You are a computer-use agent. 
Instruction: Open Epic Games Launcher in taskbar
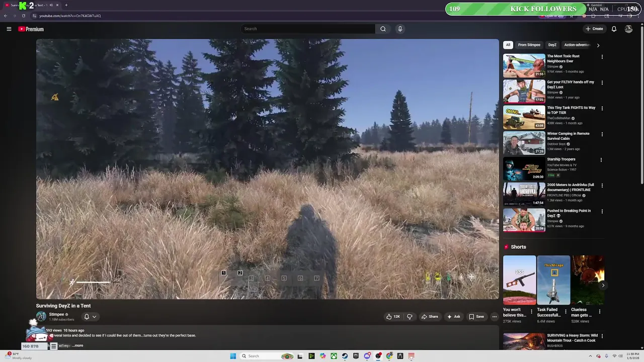click(356, 356)
